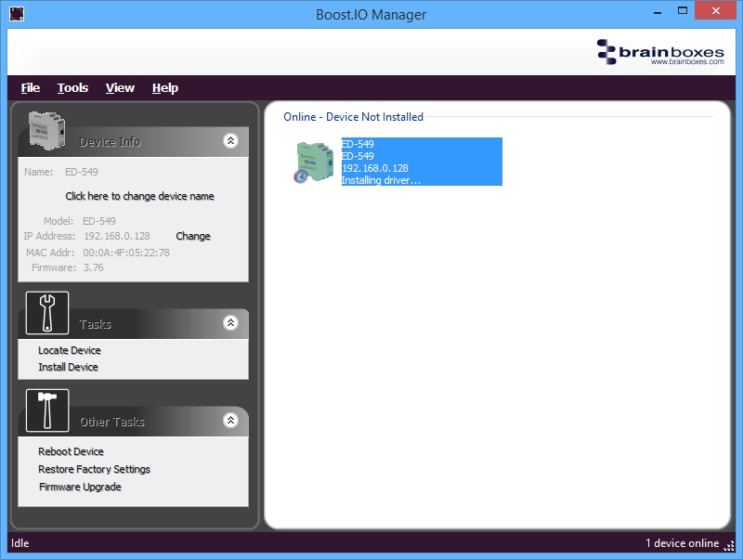
Task: Click the Device Info panel device icon
Action: pyautogui.click(x=46, y=131)
